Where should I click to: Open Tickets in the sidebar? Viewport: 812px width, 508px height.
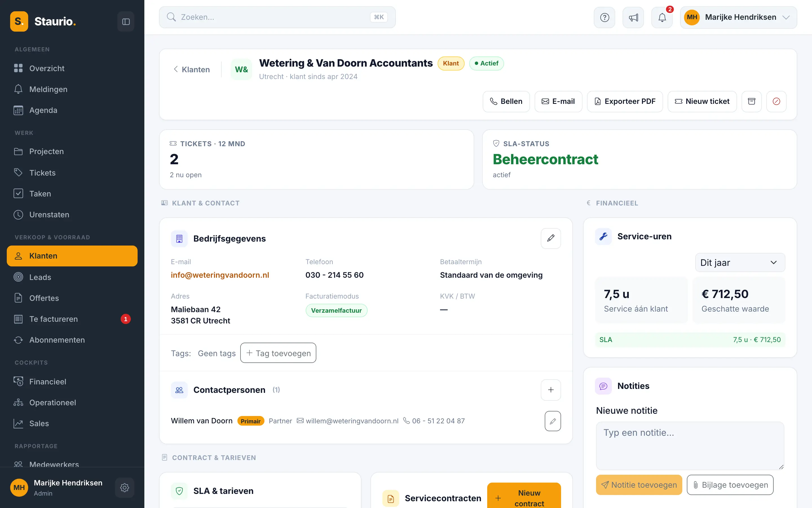click(x=72, y=173)
